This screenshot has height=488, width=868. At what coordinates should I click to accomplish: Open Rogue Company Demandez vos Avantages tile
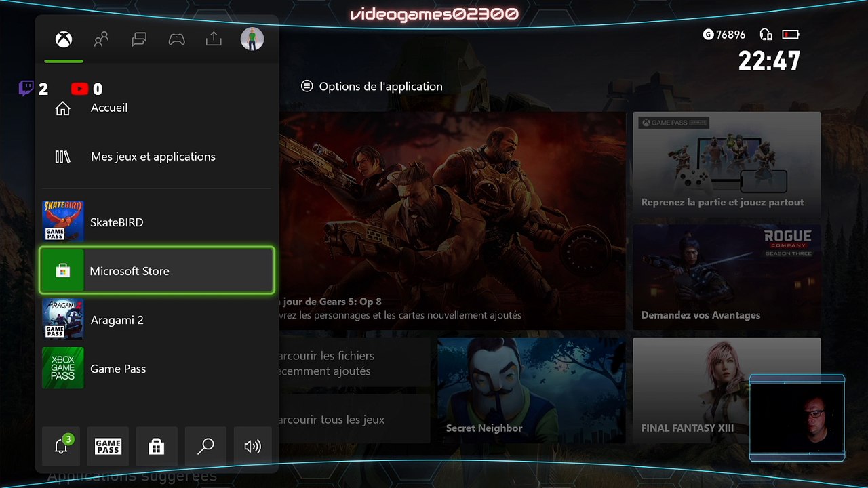click(727, 277)
